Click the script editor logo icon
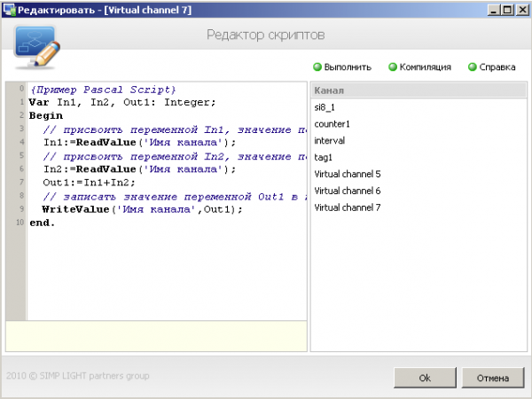532x399 pixels. [x=35, y=47]
